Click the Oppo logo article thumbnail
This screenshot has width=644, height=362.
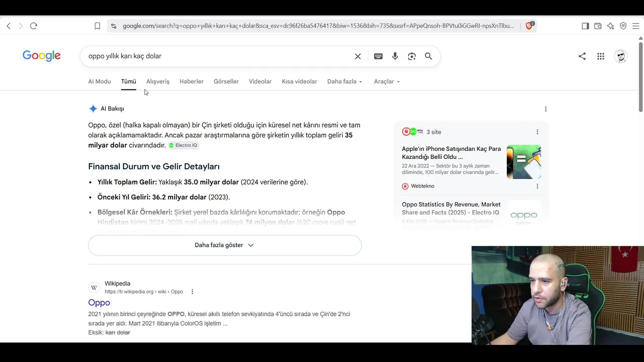click(x=524, y=216)
